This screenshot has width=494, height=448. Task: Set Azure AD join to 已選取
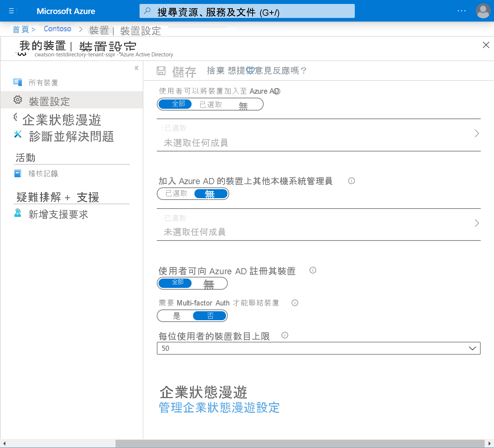pyautogui.click(x=211, y=104)
